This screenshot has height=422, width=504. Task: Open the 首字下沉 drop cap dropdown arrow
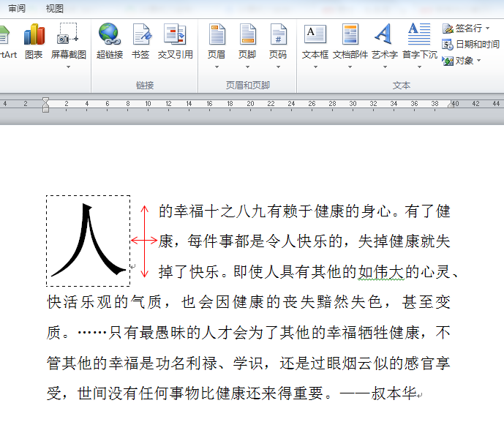(x=419, y=67)
